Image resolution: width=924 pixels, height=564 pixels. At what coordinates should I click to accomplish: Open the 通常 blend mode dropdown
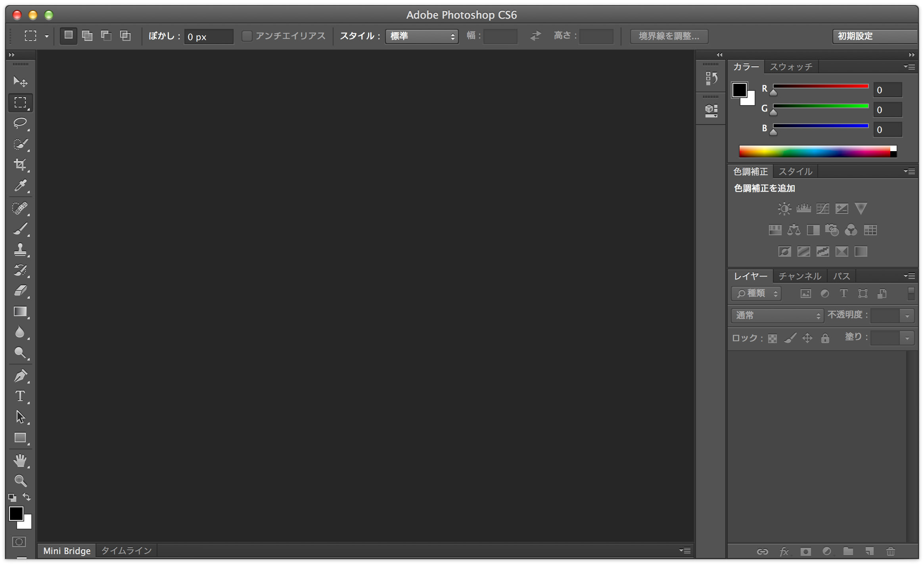tap(777, 315)
